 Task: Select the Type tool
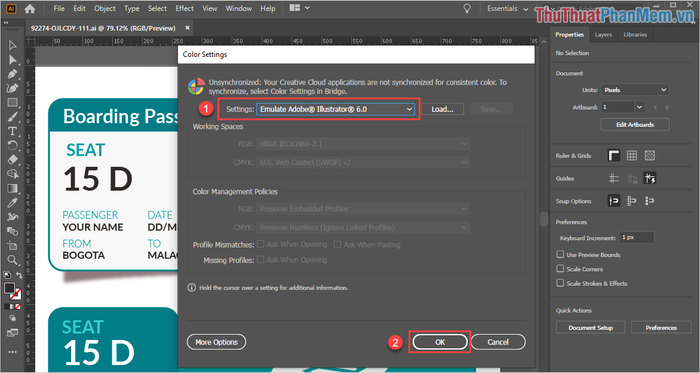click(x=12, y=131)
